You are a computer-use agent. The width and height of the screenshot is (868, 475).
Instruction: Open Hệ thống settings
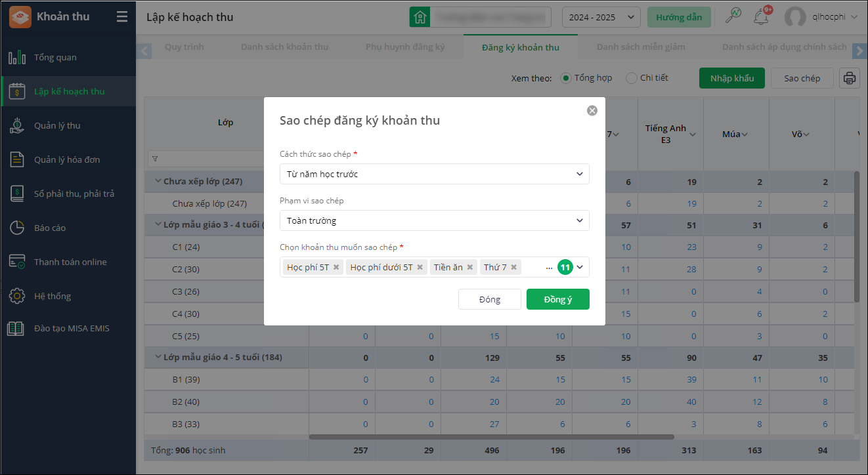pos(53,296)
